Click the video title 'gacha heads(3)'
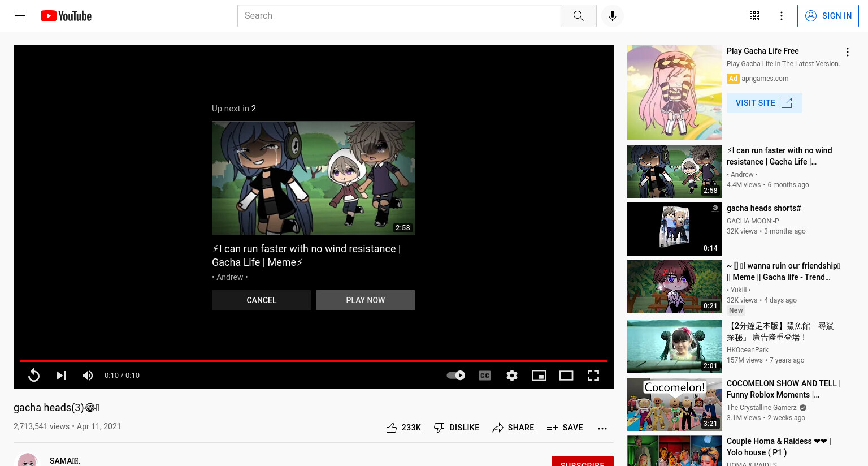868x466 pixels. tap(57, 408)
